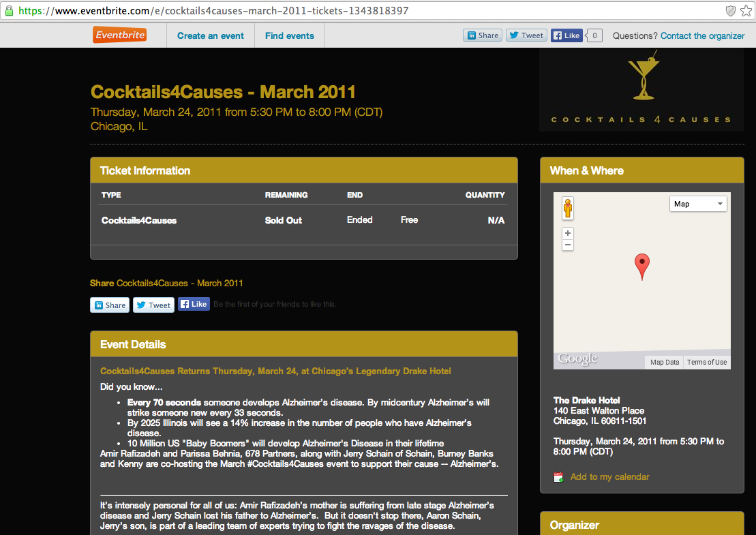Click the event title Cocktails4Causes - March 2011
Viewport: 756px width, 535px height.
[223, 91]
